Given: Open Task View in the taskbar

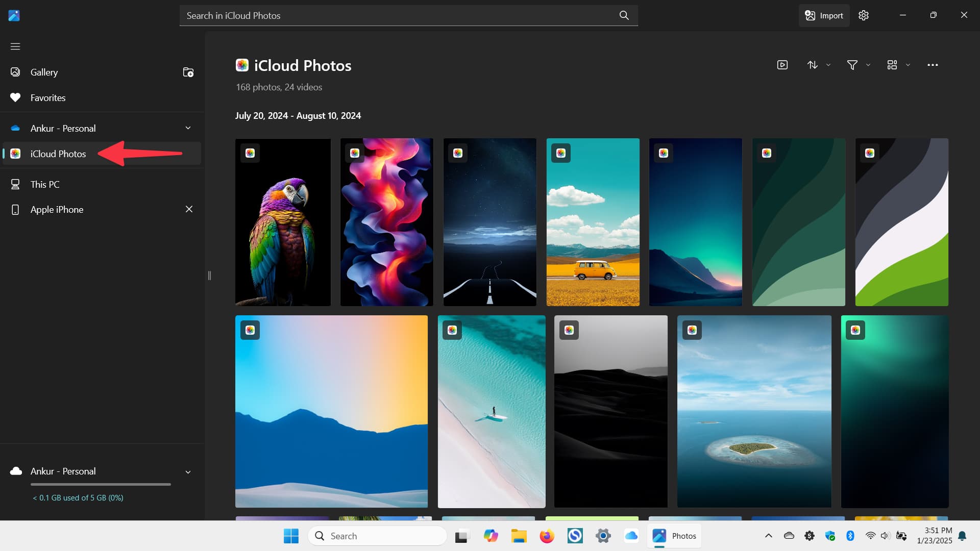Looking at the screenshot, I should [461, 536].
